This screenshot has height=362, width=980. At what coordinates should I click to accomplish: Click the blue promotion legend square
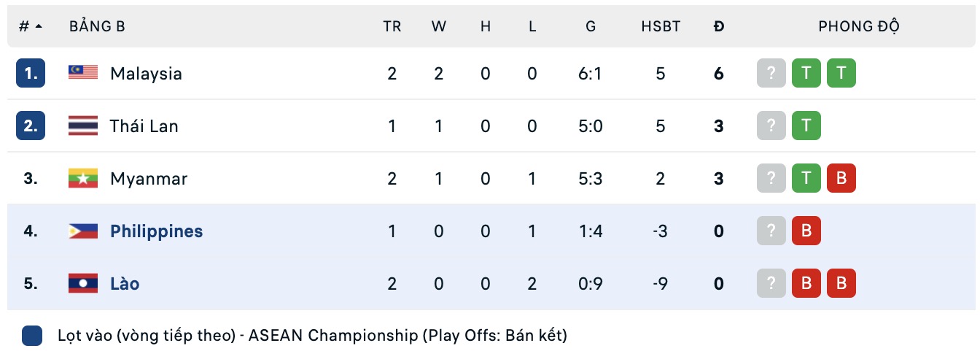[x=32, y=336]
